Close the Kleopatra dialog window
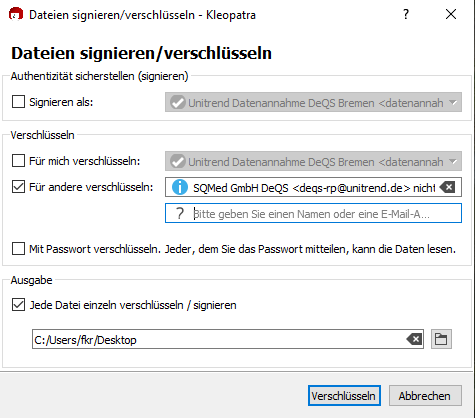Viewport: 475px width, 418px height. (451, 14)
